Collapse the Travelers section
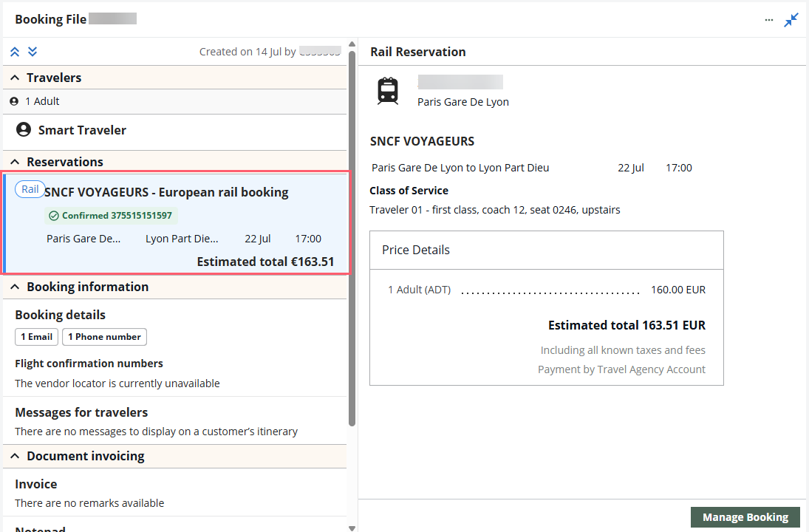This screenshot has height=532, width=809. click(x=15, y=78)
